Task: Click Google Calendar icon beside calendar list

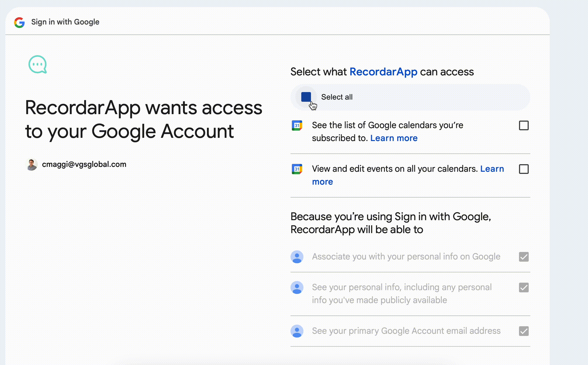Action: point(297,125)
